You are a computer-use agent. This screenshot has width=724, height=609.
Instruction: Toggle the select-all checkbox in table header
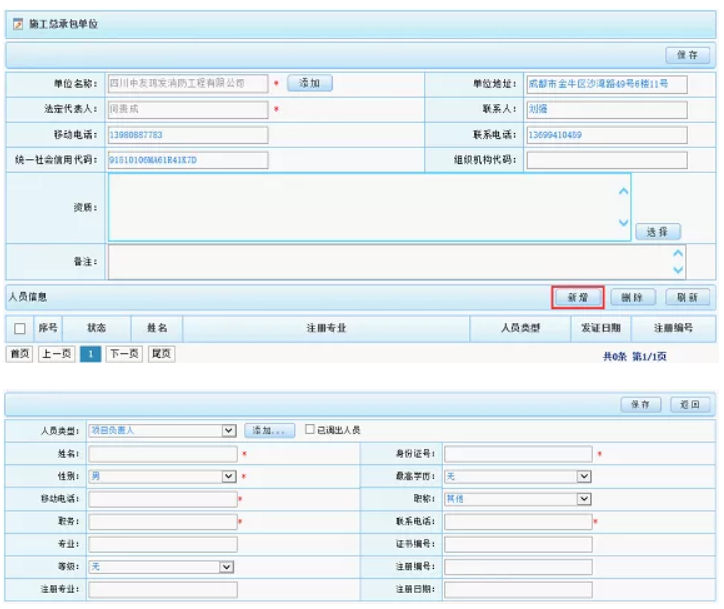(19, 328)
